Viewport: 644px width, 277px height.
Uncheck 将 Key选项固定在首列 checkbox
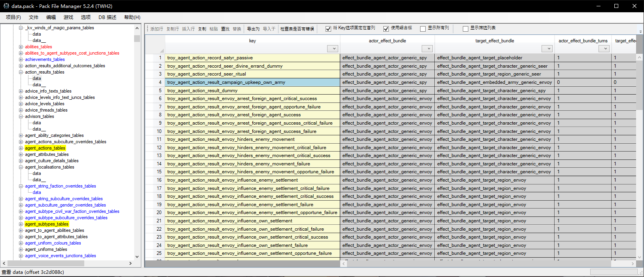(x=328, y=29)
